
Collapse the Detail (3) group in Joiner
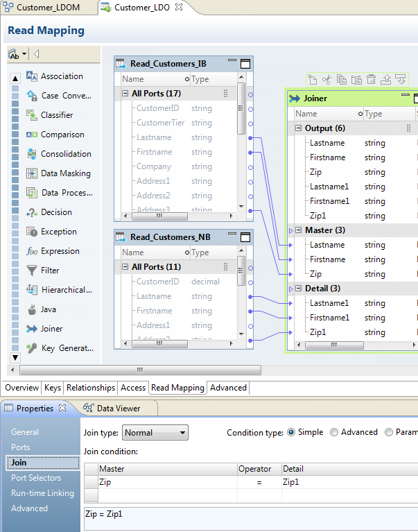299,289
